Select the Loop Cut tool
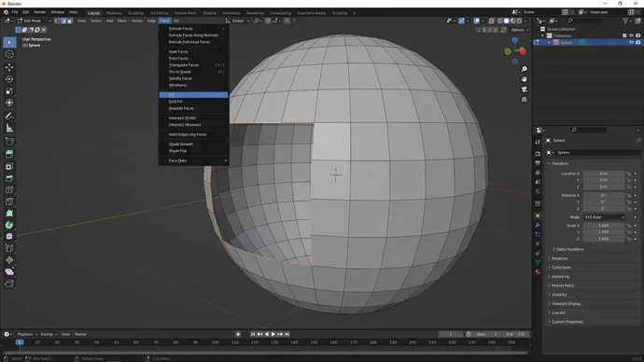 point(9,189)
